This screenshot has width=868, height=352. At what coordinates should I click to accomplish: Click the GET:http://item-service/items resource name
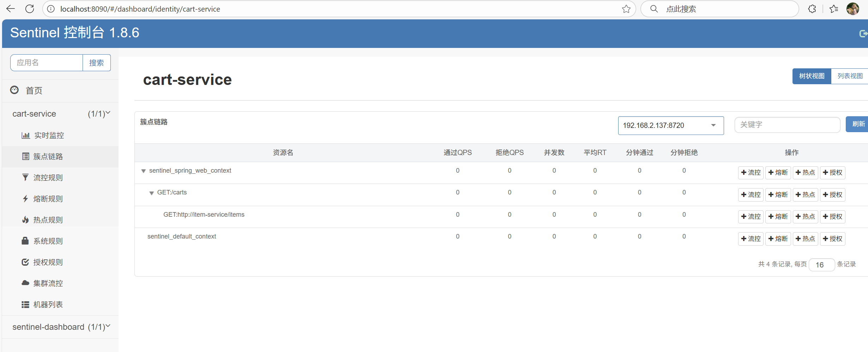tap(204, 215)
